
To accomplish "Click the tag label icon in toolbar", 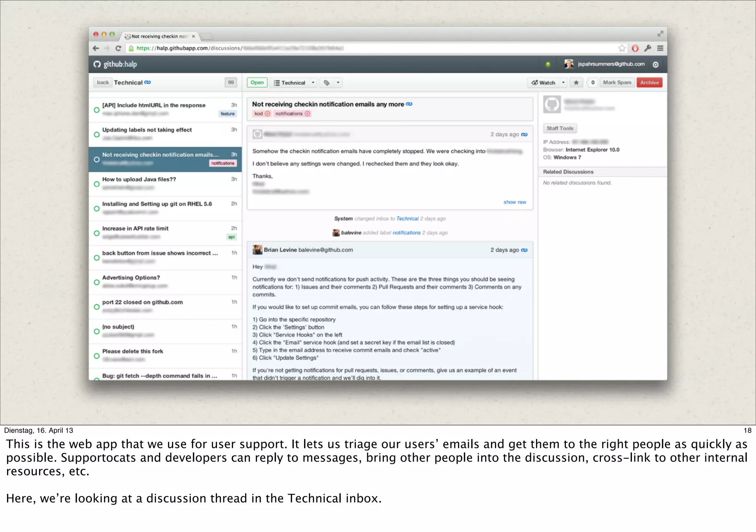I will click(327, 83).
